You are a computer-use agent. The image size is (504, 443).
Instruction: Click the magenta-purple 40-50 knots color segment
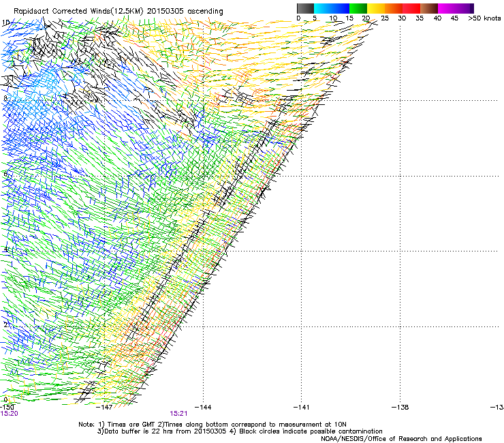point(456,8)
